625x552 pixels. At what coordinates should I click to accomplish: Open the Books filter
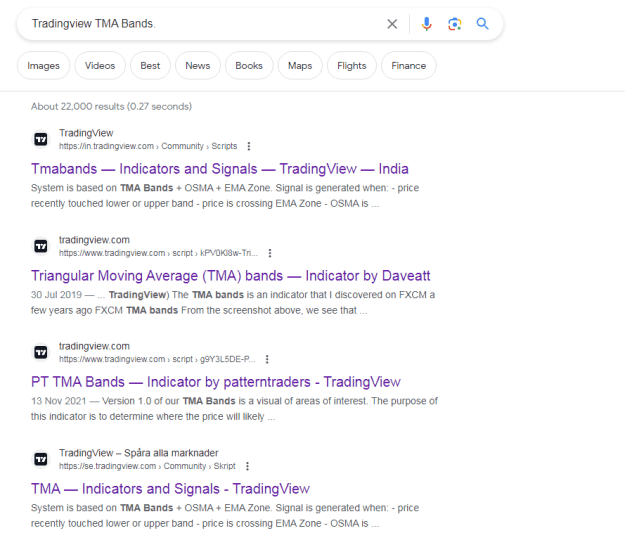249,66
